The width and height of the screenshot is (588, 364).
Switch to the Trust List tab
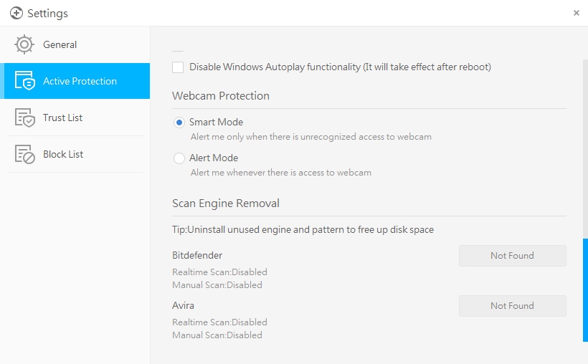coord(63,118)
